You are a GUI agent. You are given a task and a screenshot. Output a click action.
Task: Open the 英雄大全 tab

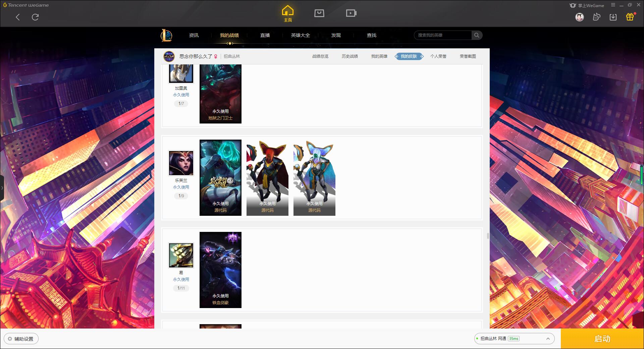coord(301,35)
